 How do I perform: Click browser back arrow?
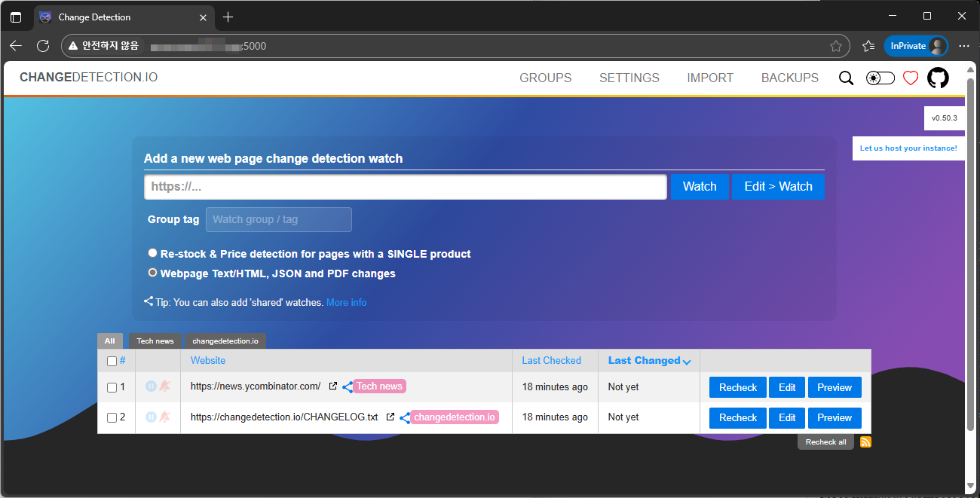coord(16,46)
